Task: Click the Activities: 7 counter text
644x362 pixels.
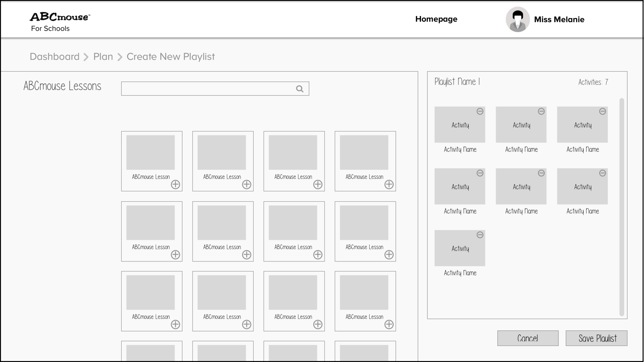Action: (593, 82)
